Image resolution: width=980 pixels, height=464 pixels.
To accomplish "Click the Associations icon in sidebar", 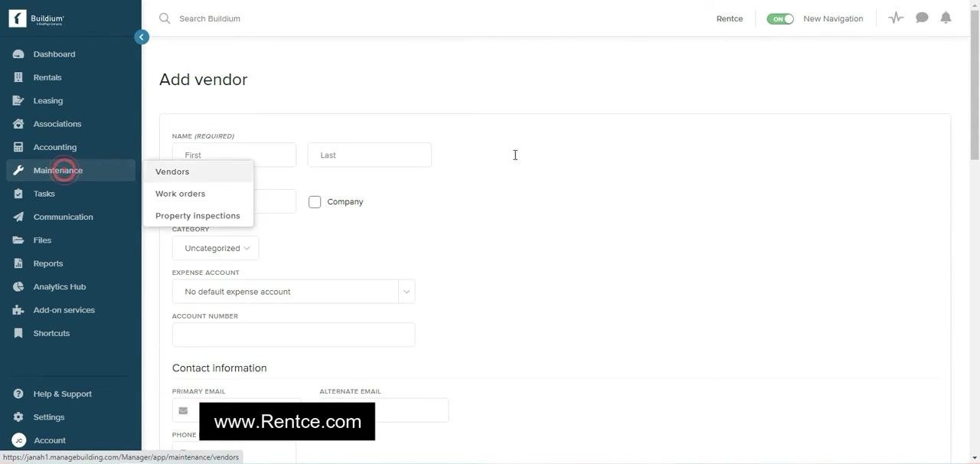I will click(x=18, y=124).
